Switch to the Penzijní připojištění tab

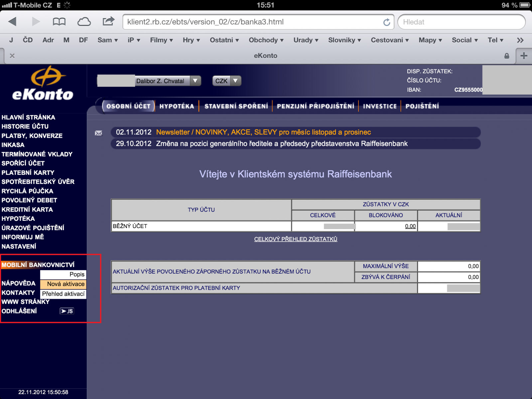click(316, 106)
